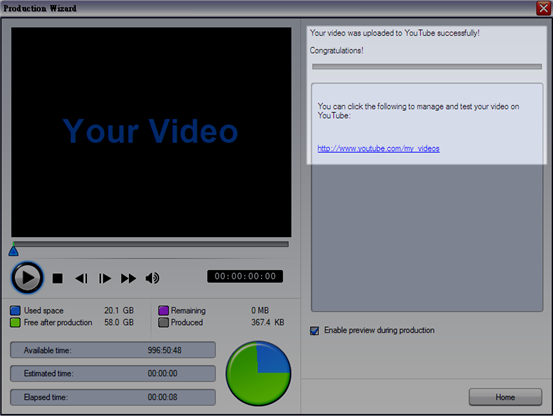This screenshot has width=553, height=416.
Task: Close the Production Wizard window
Action: [x=543, y=8]
